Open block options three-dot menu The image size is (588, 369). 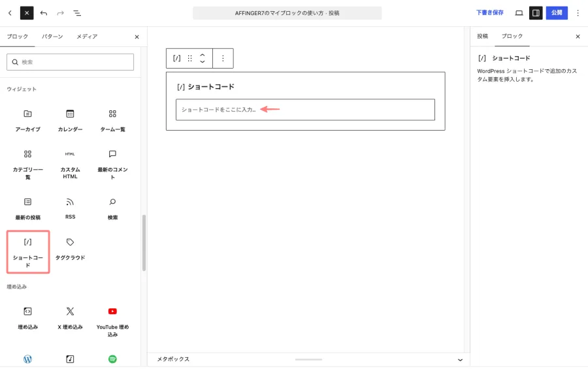tap(223, 58)
